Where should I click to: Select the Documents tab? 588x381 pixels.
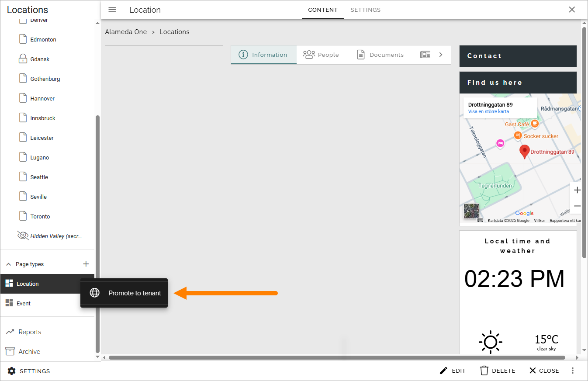pos(380,55)
